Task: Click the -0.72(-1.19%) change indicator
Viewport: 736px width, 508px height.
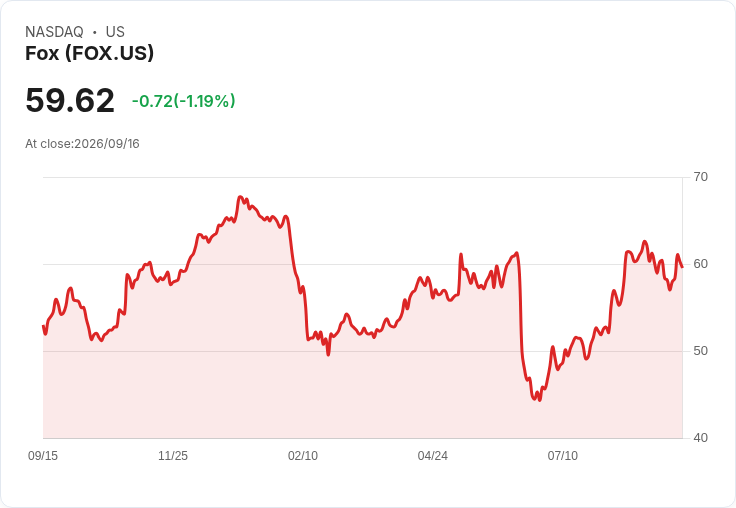Action: (184, 101)
